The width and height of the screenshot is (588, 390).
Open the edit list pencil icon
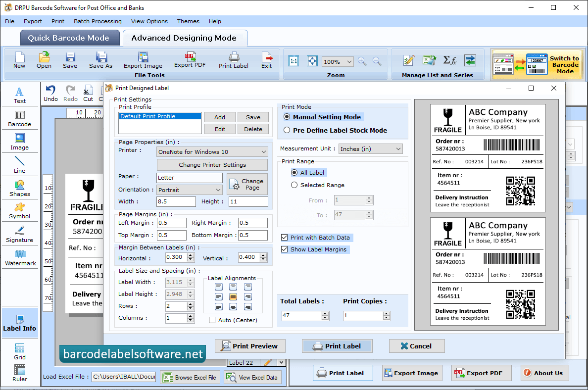(409, 60)
